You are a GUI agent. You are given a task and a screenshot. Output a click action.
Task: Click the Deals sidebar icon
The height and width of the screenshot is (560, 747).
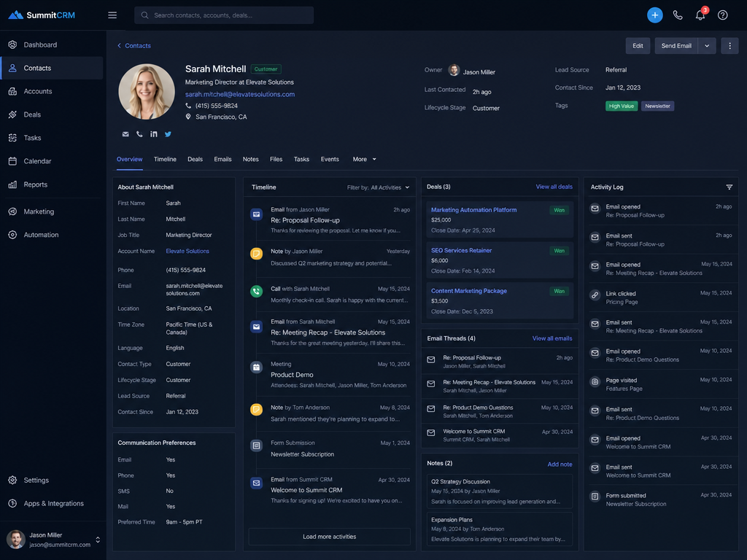[13, 114]
